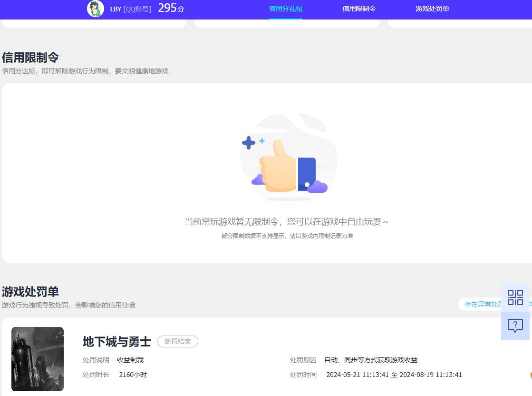Click the LBY profile avatar
Viewport: 532px width, 396px height.
(x=95, y=9)
